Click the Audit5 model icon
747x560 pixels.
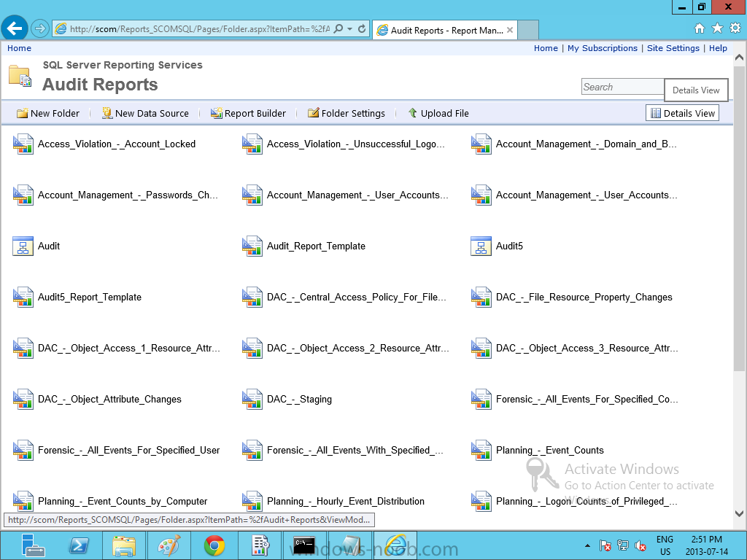click(481, 246)
